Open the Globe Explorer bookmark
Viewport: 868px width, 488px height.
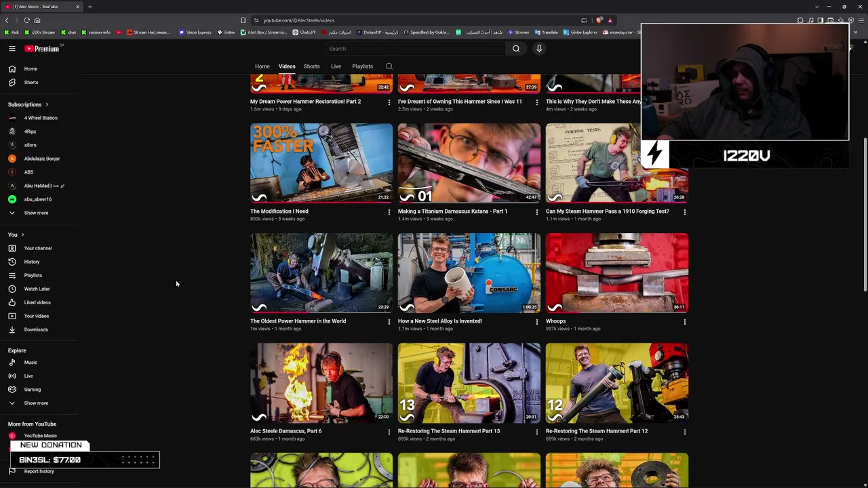[x=580, y=32]
